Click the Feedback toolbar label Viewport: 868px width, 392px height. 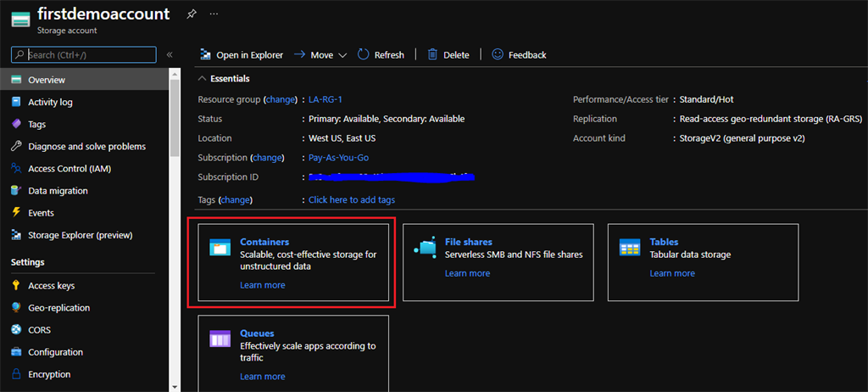coord(527,55)
